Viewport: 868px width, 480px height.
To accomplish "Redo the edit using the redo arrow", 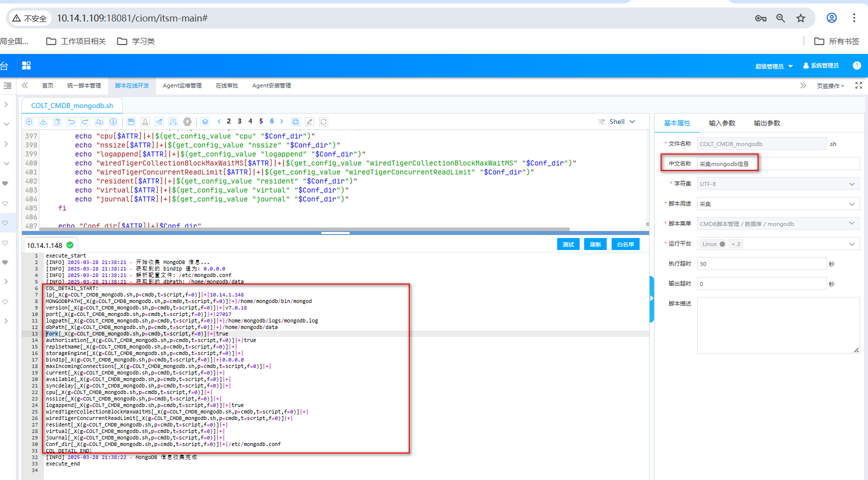I will click(85, 121).
